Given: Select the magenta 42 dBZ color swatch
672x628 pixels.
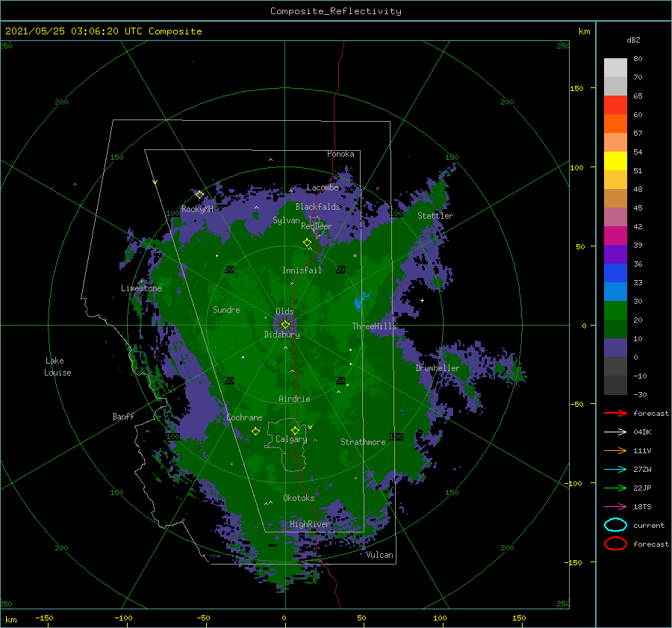Looking at the screenshot, I should 615,235.
